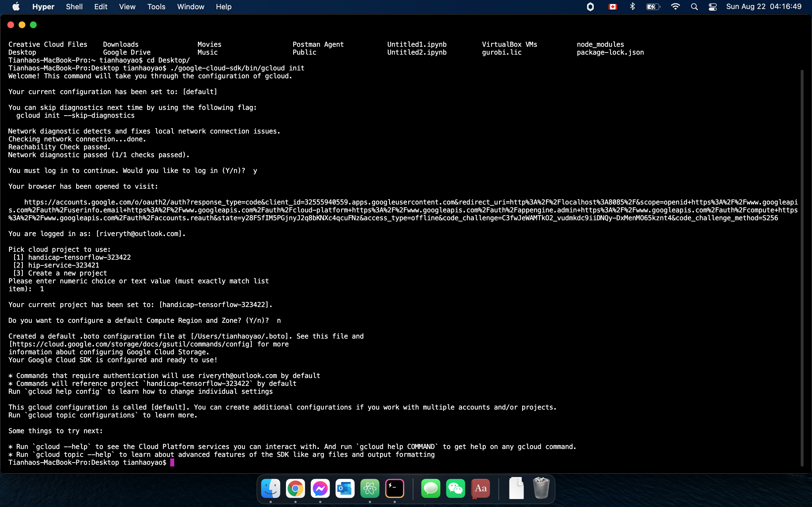
Task: Open Microsoft Outlook from dock
Action: [x=345, y=489]
